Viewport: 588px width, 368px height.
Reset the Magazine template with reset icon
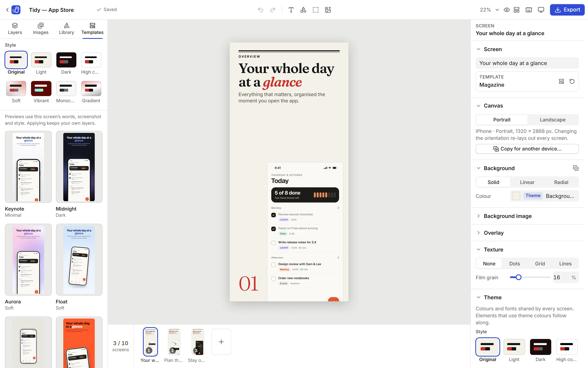572,81
